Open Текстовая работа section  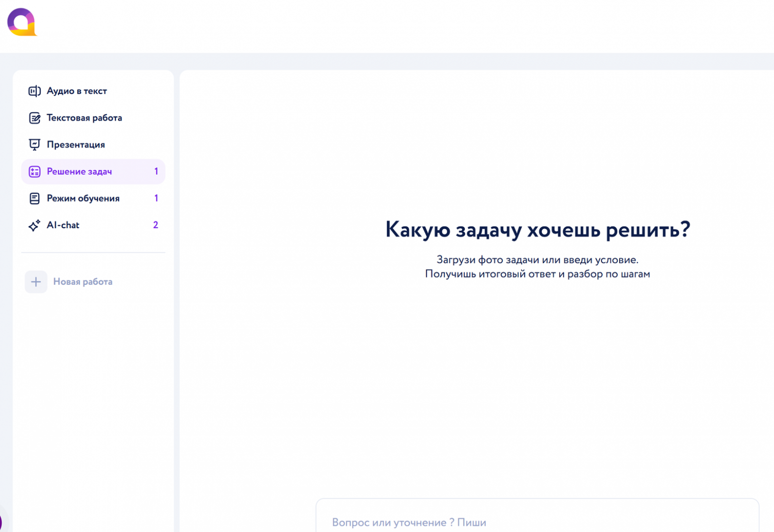tap(93, 118)
